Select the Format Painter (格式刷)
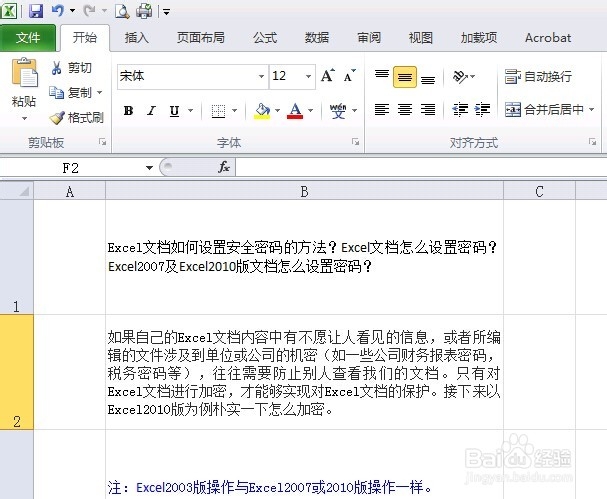This screenshot has height=499, width=607. click(77, 117)
